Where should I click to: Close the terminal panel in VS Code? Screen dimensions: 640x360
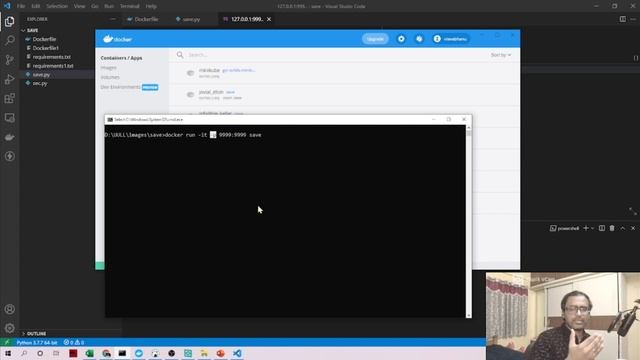[x=633, y=228]
